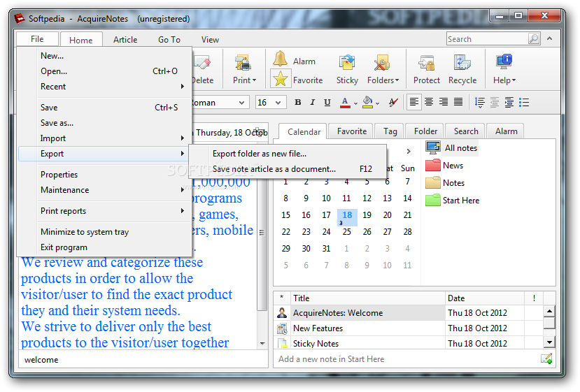The width and height of the screenshot is (580, 392).
Task: Click the Print icon
Action: [243, 63]
